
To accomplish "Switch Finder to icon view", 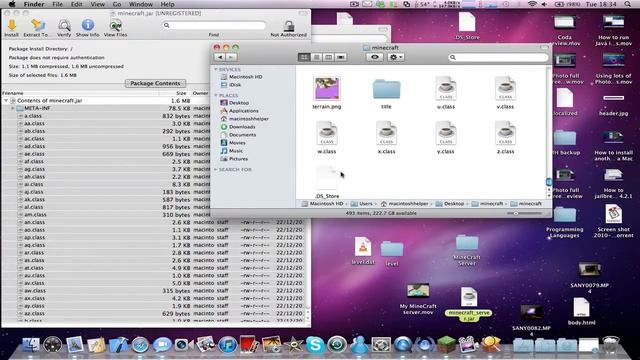I will 304,57.
